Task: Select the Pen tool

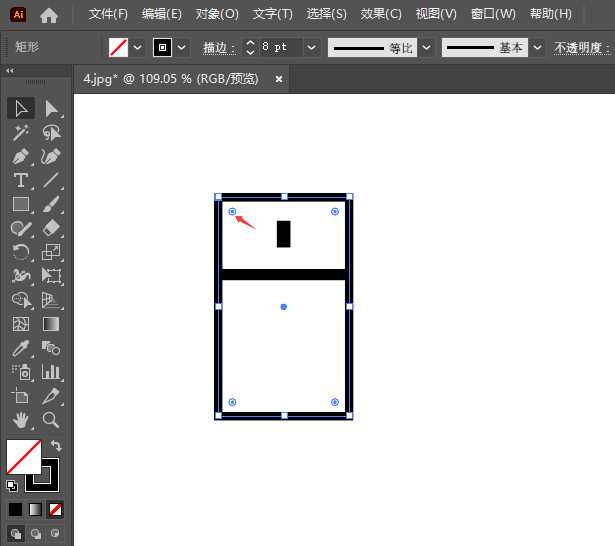Action: [21, 157]
